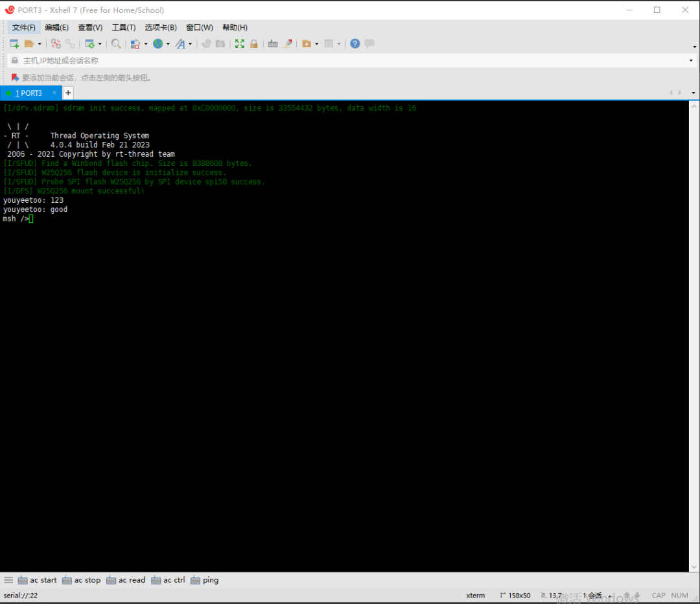Image resolution: width=700 pixels, height=604 pixels.
Task: Open the tab list dropdown arrow
Action: click(x=694, y=93)
